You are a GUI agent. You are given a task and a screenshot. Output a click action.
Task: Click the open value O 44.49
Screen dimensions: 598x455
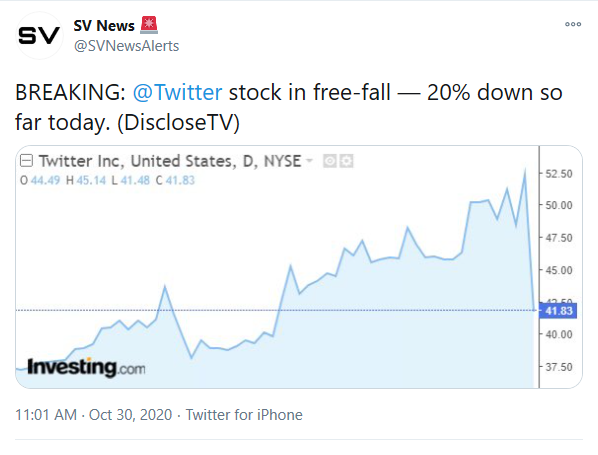(40, 180)
